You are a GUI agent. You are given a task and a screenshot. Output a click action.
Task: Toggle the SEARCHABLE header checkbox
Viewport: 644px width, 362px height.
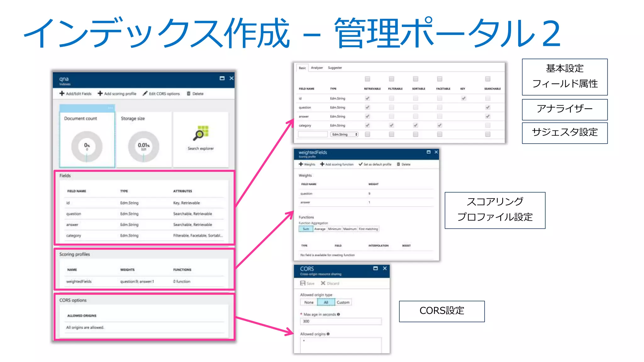point(488,79)
